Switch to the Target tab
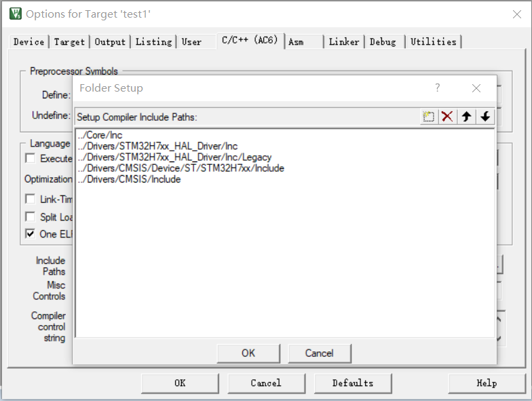This screenshot has height=401, width=532. [69, 42]
